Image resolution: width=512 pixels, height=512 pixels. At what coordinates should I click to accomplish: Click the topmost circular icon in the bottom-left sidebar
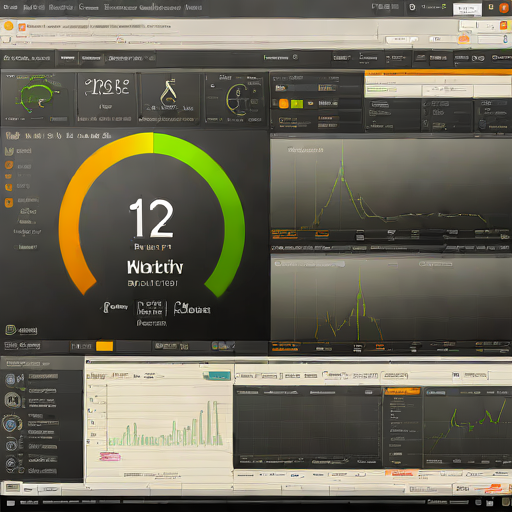click(x=11, y=379)
